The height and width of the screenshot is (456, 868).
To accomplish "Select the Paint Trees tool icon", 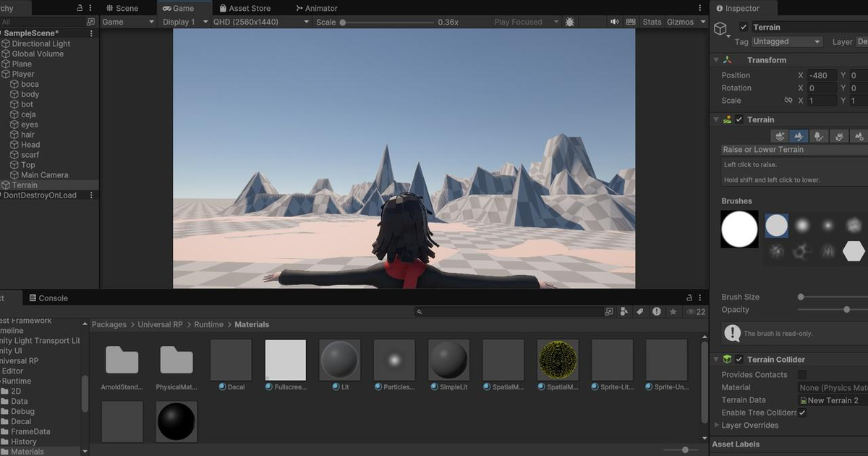I will 819,135.
